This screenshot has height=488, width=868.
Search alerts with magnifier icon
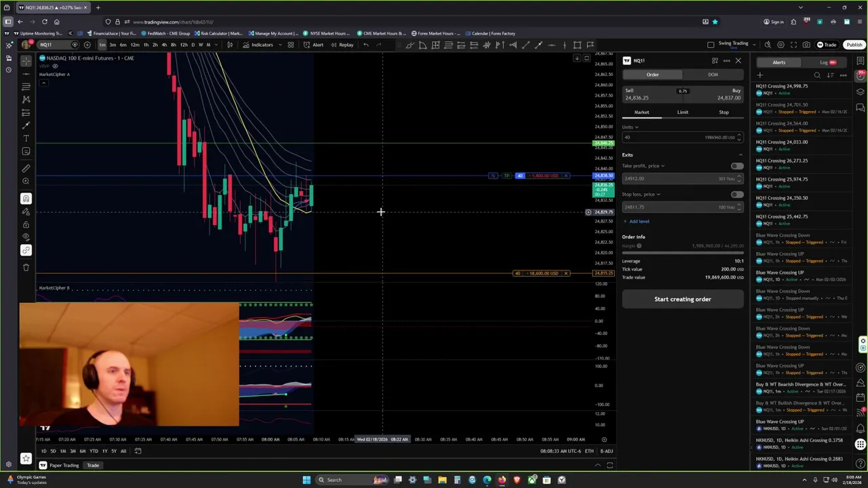point(817,75)
